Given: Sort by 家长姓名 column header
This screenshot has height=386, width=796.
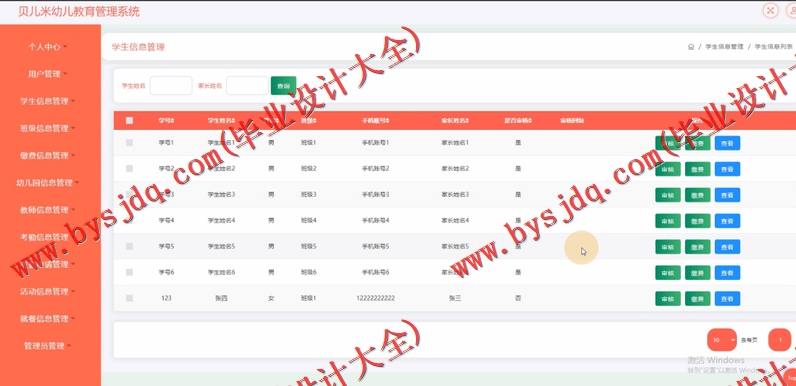Looking at the screenshot, I should [x=455, y=121].
